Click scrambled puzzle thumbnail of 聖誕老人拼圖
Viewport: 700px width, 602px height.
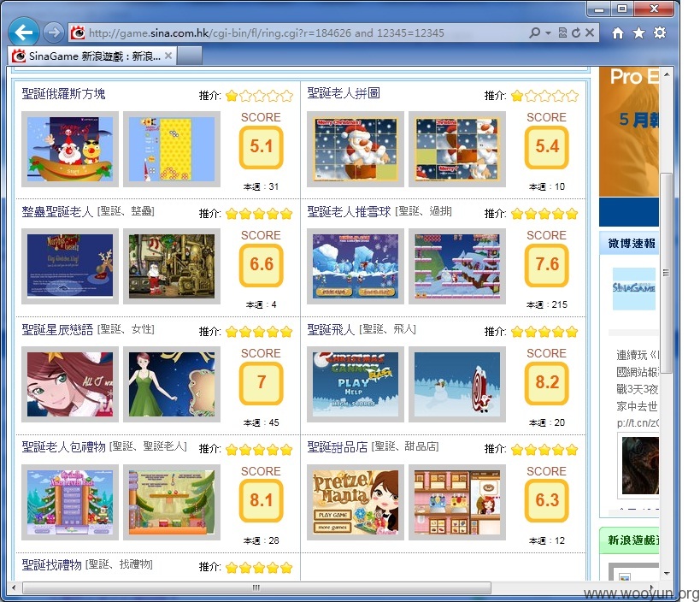pyautogui.click(x=457, y=149)
